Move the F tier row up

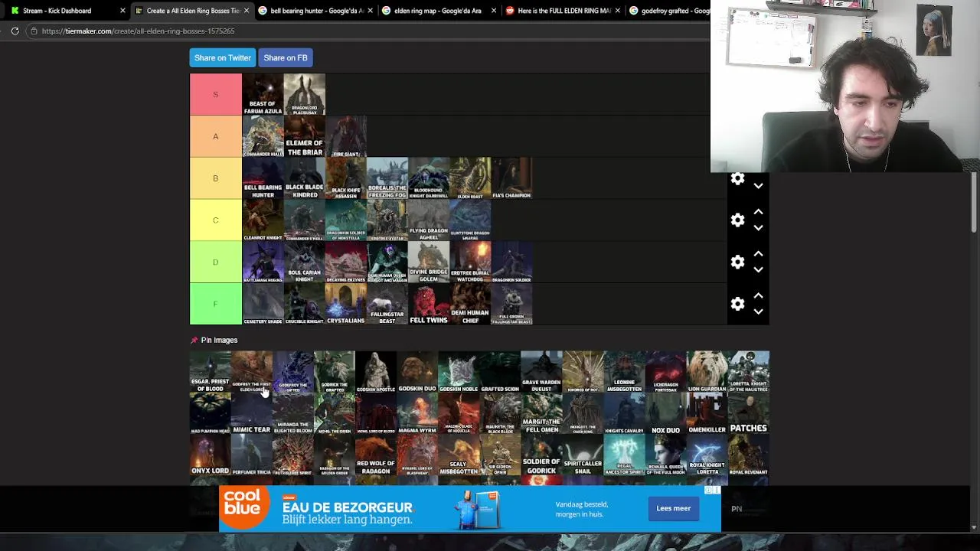(758, 296)
